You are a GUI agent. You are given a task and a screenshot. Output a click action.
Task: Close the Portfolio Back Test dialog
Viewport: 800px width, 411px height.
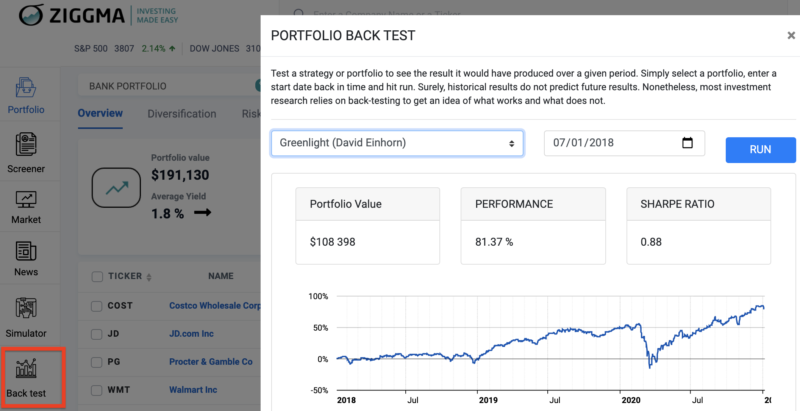coord(791,35)
